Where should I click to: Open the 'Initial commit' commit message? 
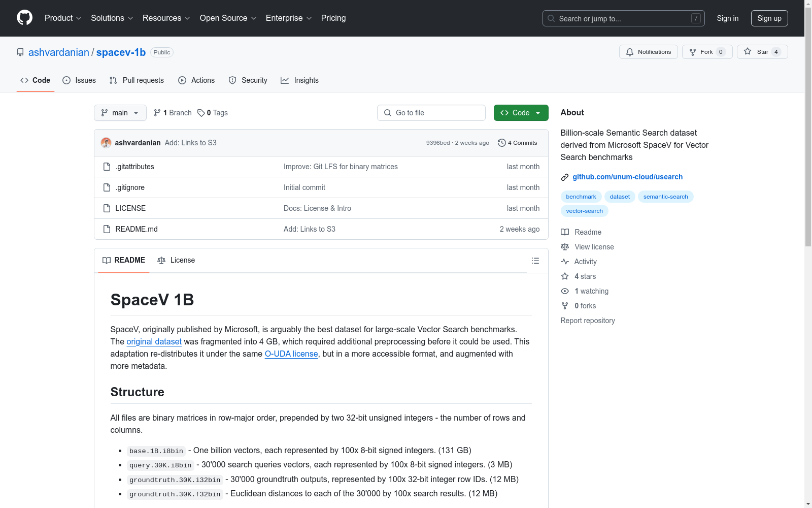point(304,187)
